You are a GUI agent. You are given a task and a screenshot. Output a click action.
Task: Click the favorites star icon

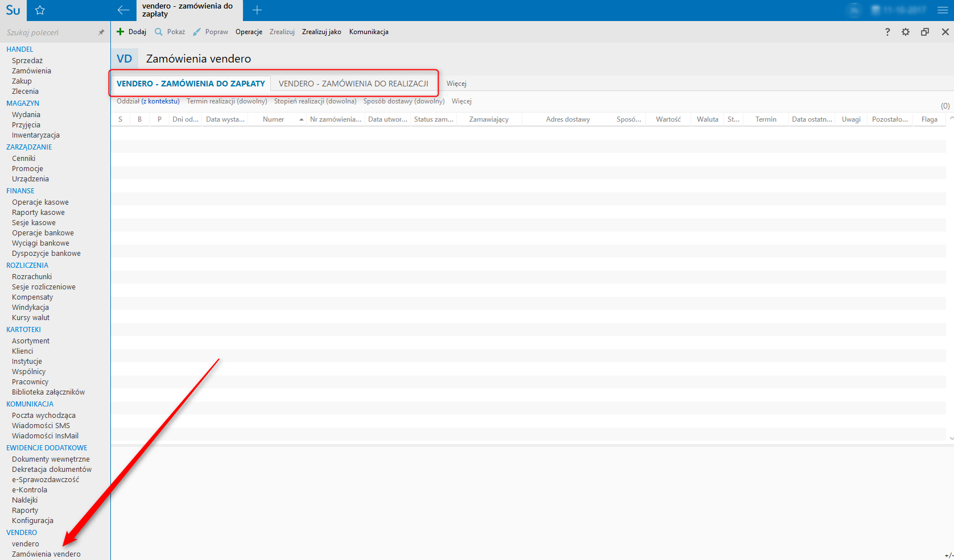click(x=40, y=10)
